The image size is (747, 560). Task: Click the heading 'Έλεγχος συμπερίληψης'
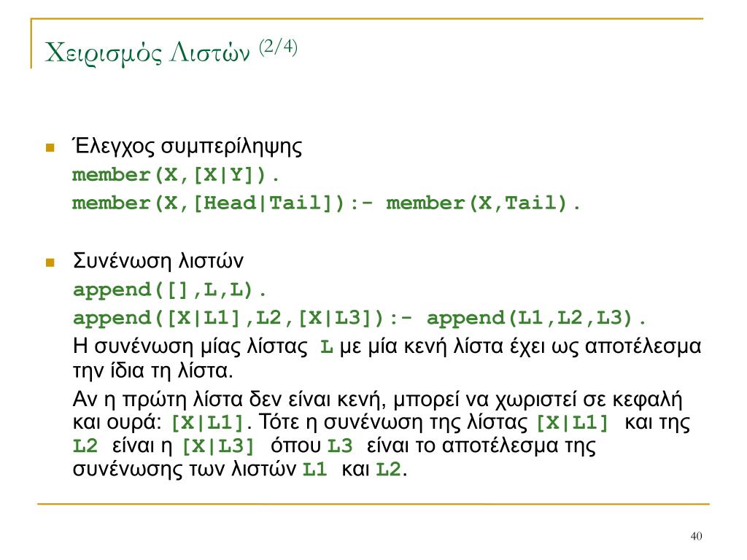[x=187, y=146]
